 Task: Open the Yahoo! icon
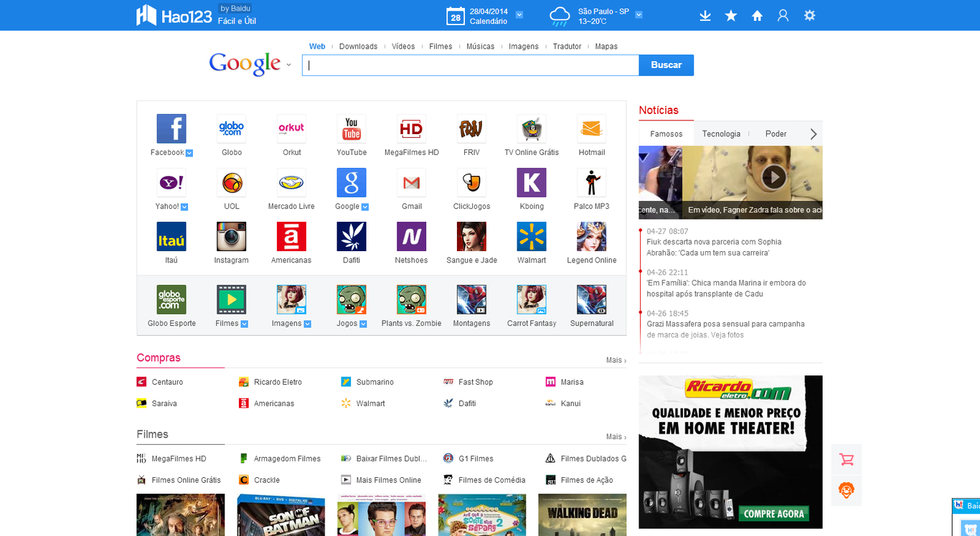click(x=171, y=182)
